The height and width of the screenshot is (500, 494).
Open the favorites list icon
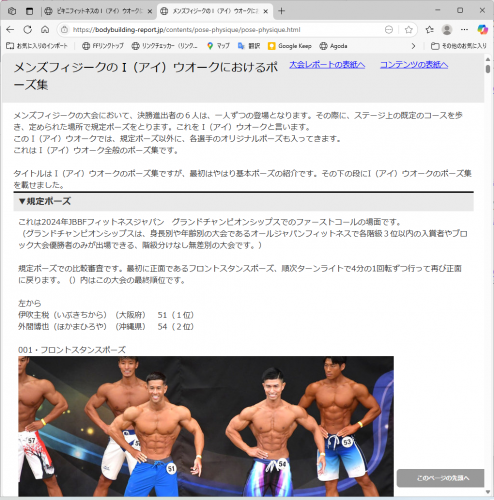click(x=429, y=30)
